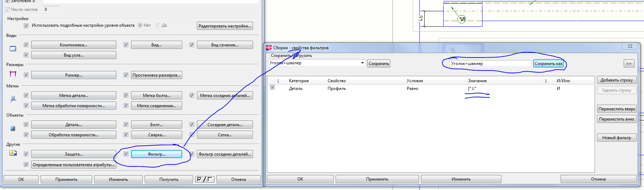
Task: Click the Уголок+швелер save-as name field
Action: click(491, 64)
